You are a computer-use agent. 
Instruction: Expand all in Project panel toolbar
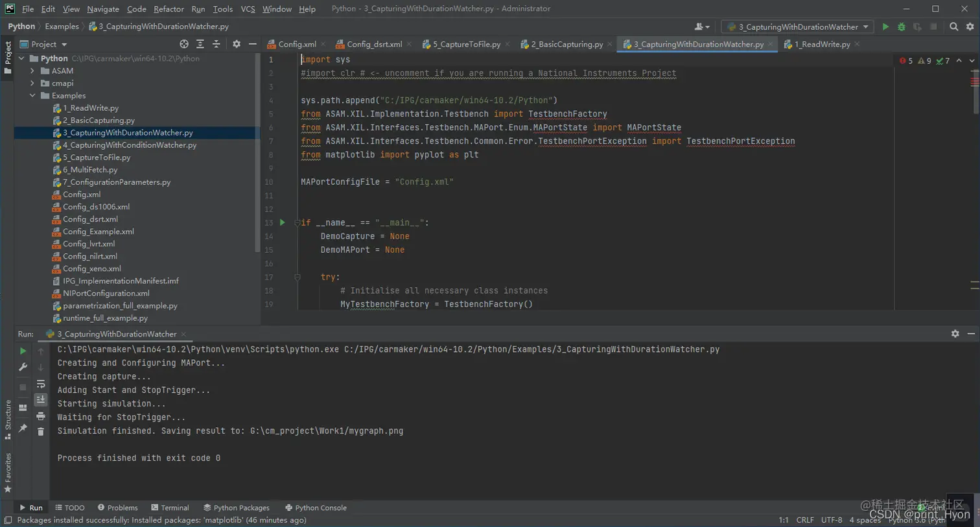pyautogui.click(x=200, y=44)
